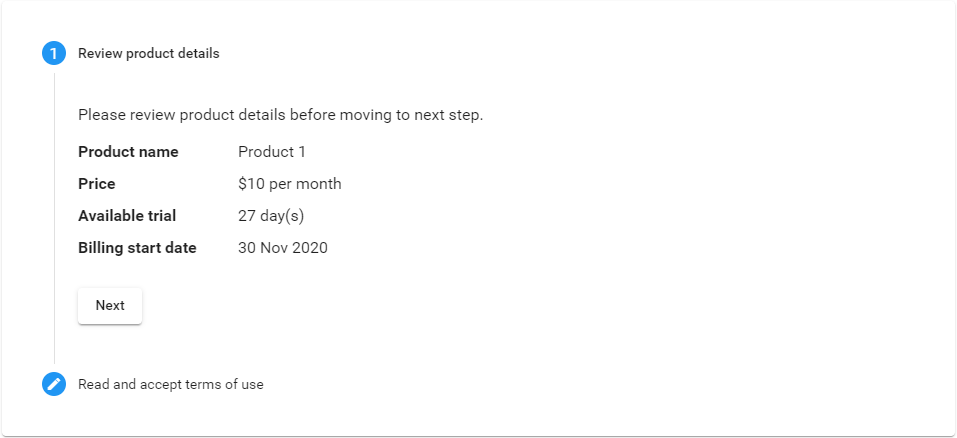Click the Available trial label
Screen dimensions: 957x438
tap(127, 216)
